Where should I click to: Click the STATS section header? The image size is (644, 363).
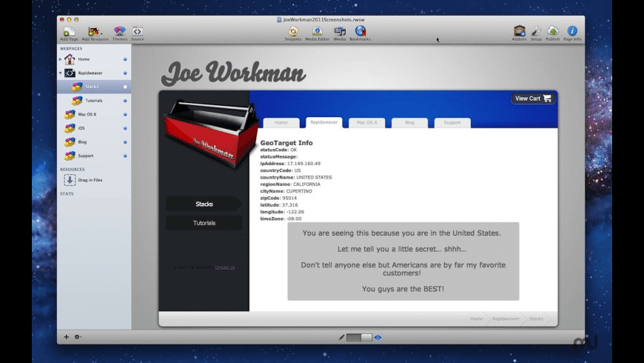point(67,193)
